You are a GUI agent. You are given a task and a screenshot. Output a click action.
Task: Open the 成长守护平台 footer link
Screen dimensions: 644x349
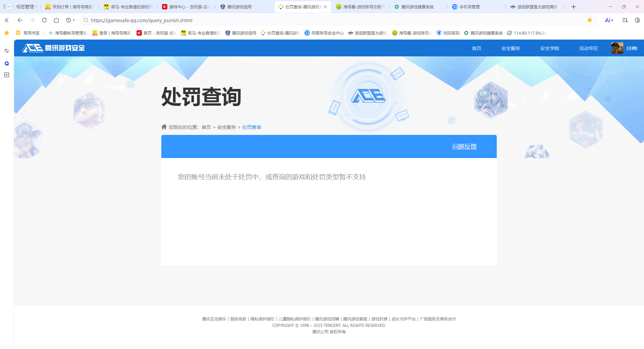point(404,319)
